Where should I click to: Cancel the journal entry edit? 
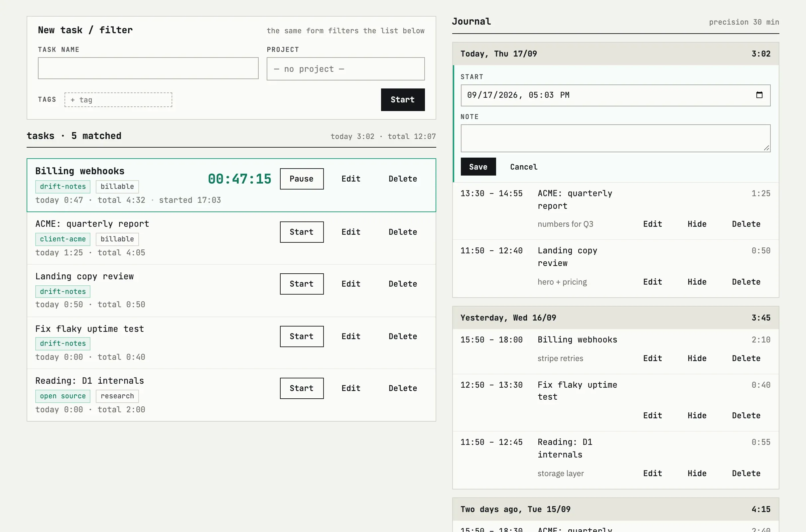tap(523, 167)
